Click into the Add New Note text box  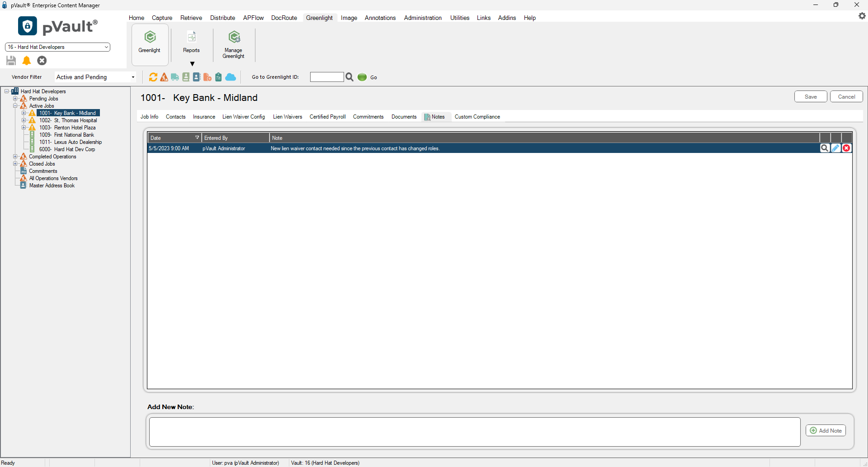click(x=475, y=432)
